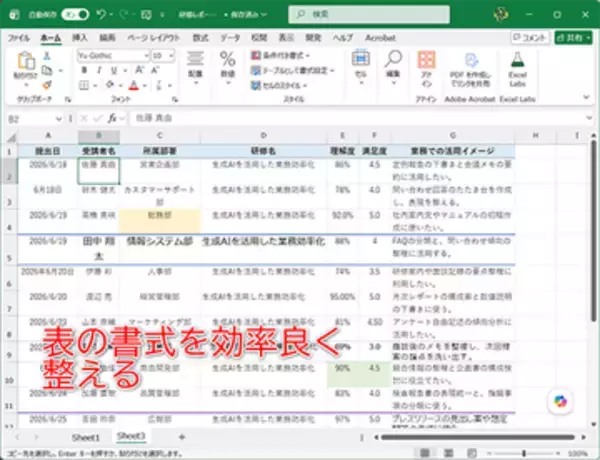Open the セルのスタイル menu

pyautogui.click(x=279, y=85)
